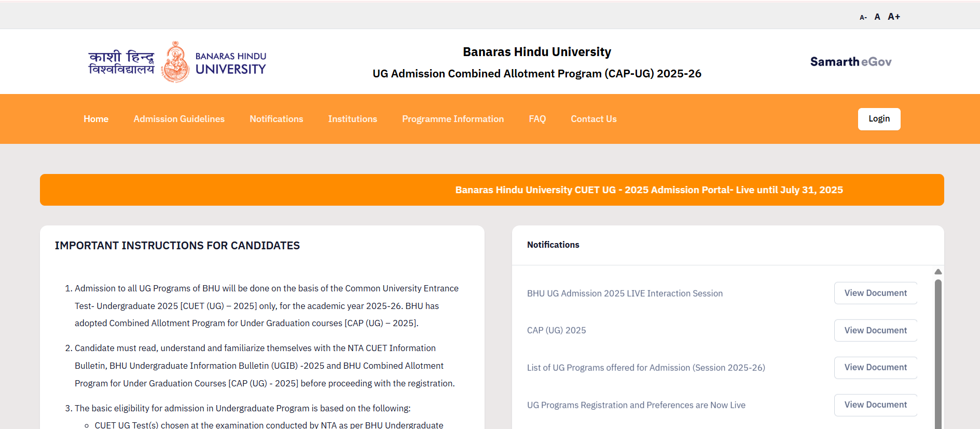
Task: Click the Notifications panel heading
Action: (x=553, y=245)
